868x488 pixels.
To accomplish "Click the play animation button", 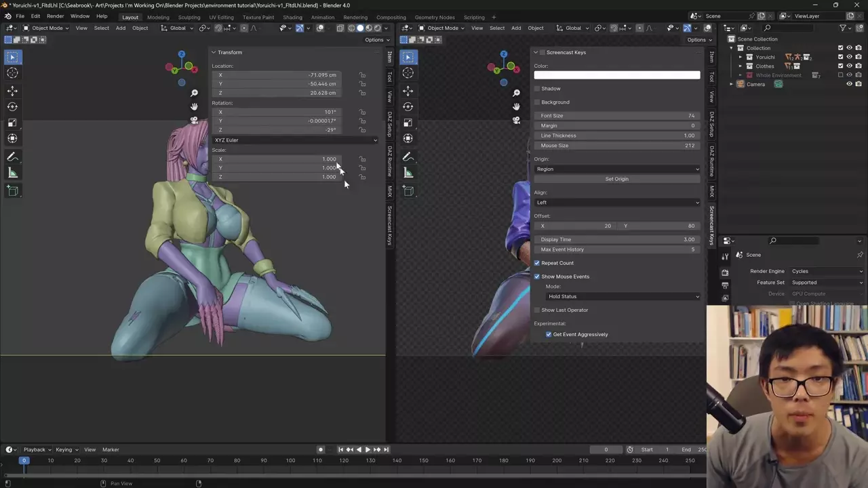I will 368,449.
